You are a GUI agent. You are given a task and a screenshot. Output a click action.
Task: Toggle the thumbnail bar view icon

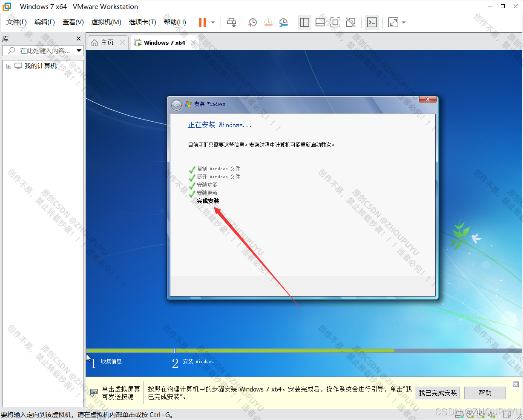pos(320,22)
